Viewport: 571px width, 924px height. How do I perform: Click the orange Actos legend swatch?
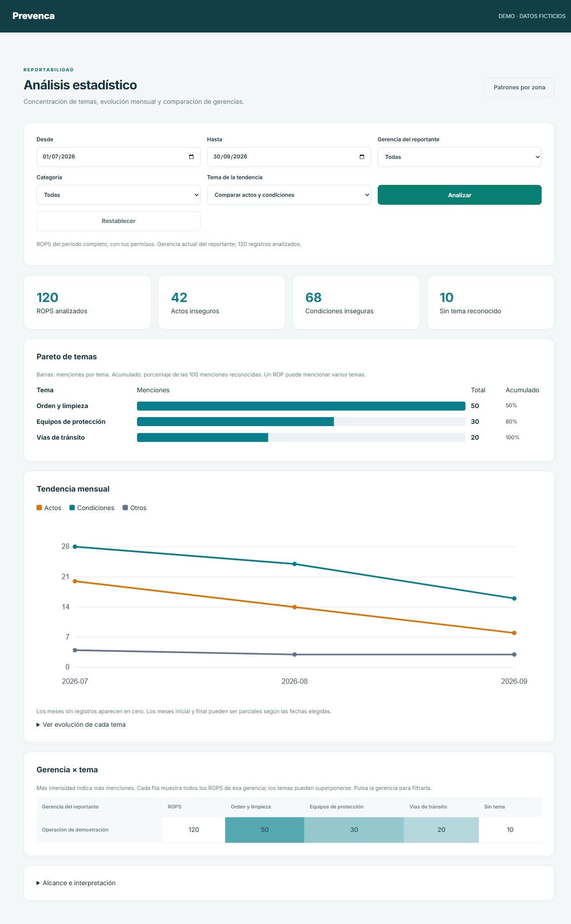pos(39,508)
